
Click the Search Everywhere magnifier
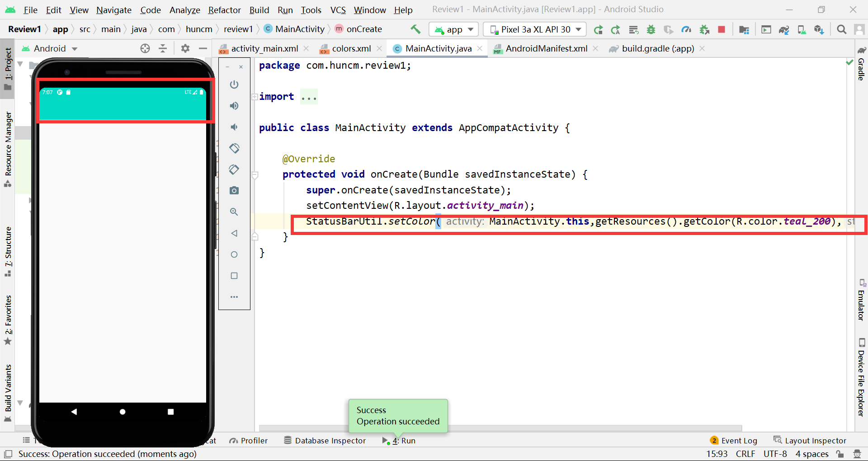841,30
